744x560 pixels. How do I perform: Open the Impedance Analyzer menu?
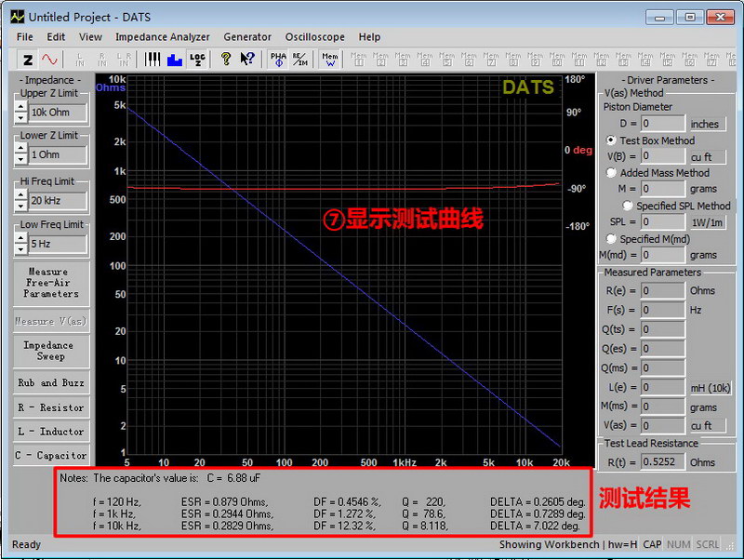pyautogui.click(x=162, y=37)
